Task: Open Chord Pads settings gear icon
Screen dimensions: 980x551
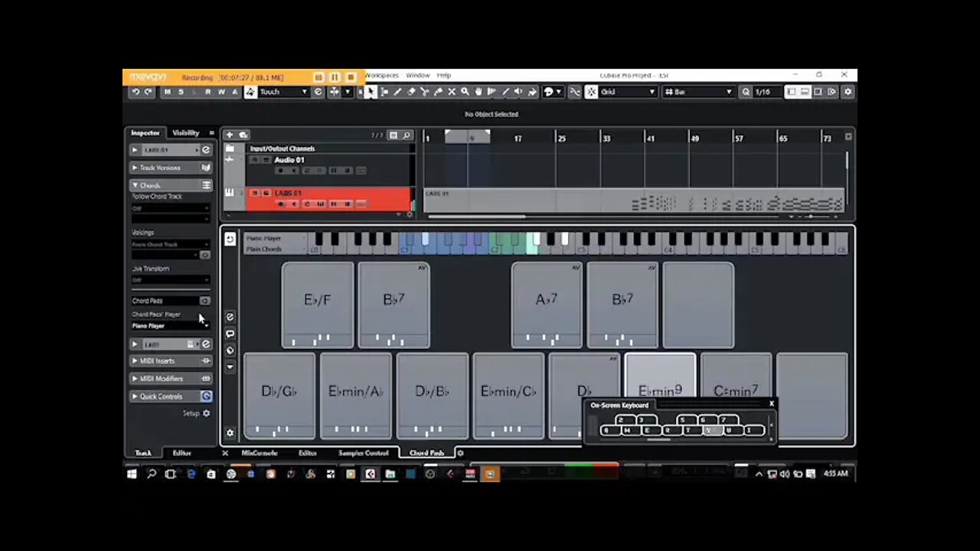Action: 230,433
